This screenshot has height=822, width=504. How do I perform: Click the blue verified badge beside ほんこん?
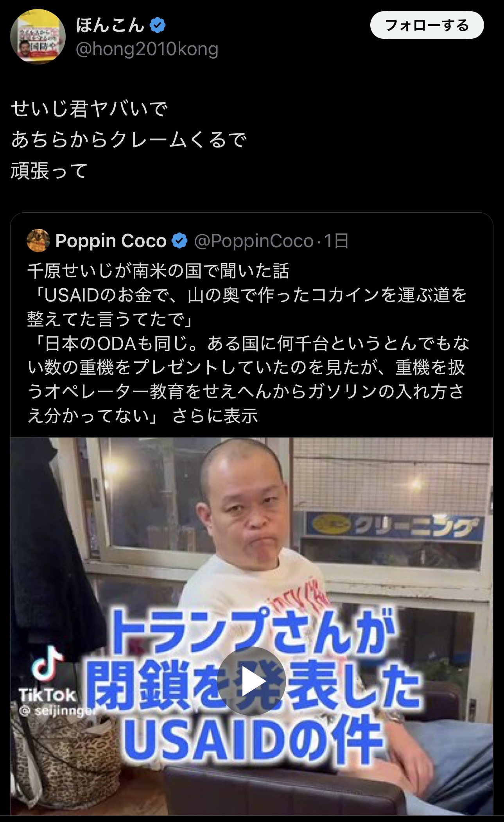(158, 26)
